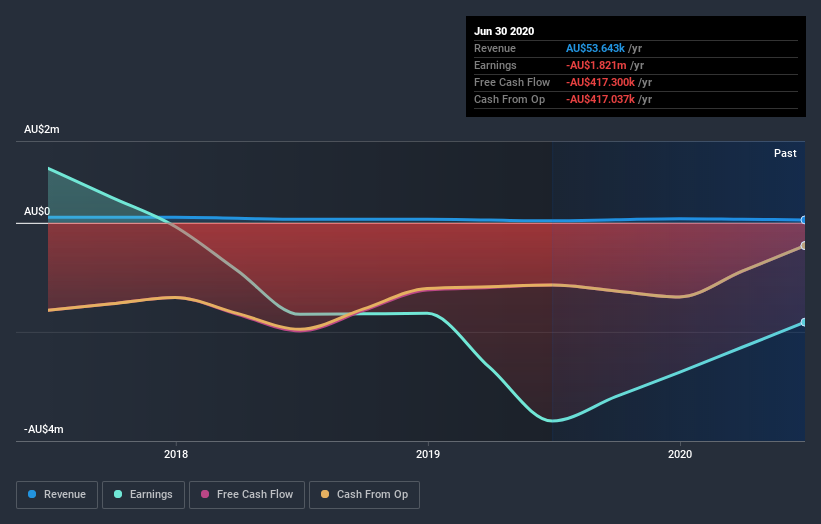Click the Free Cash Flow label in tooltip
This screenshot has height=524, width=821.
tap(512, 82)
